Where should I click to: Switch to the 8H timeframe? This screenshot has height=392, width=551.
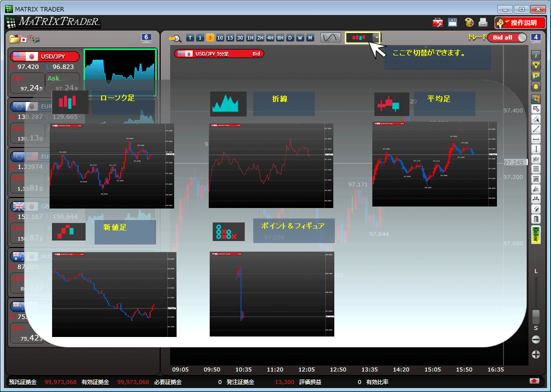pos(280,38)
